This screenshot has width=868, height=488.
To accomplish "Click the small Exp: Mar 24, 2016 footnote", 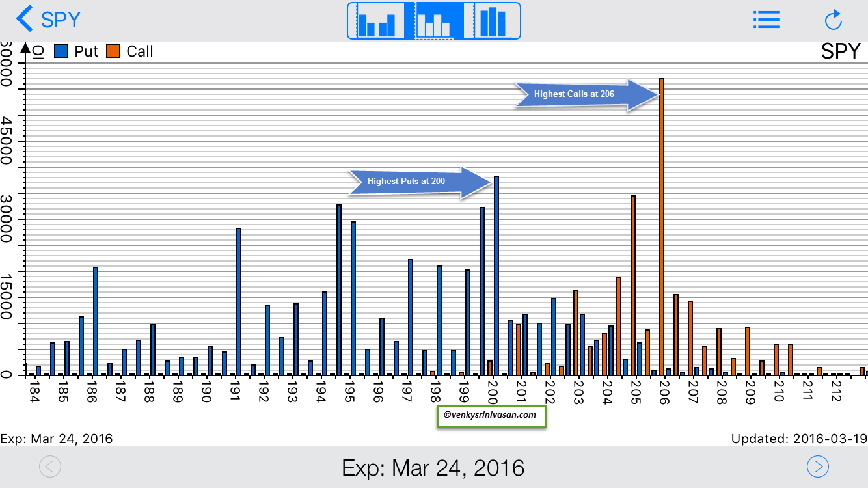I will click(57, 439).
